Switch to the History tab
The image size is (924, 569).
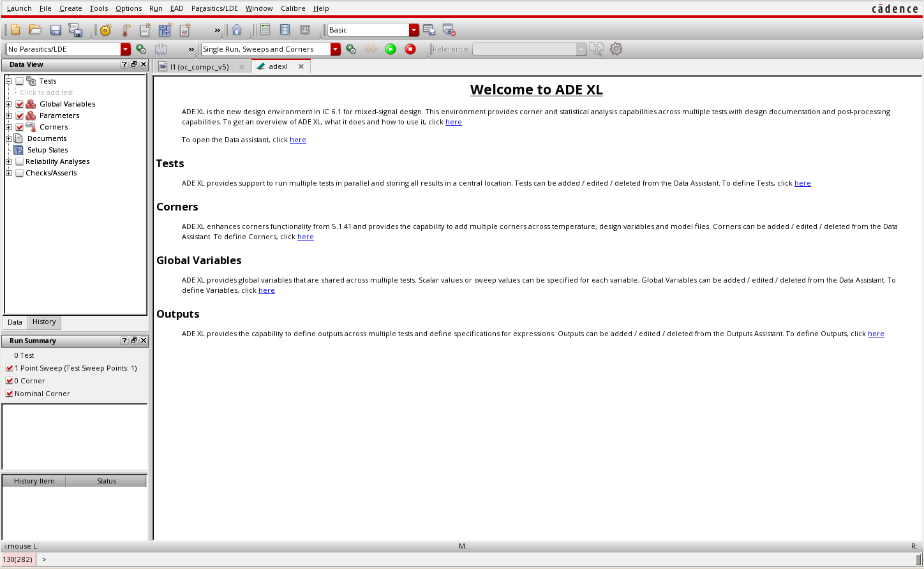coord(44,322)
